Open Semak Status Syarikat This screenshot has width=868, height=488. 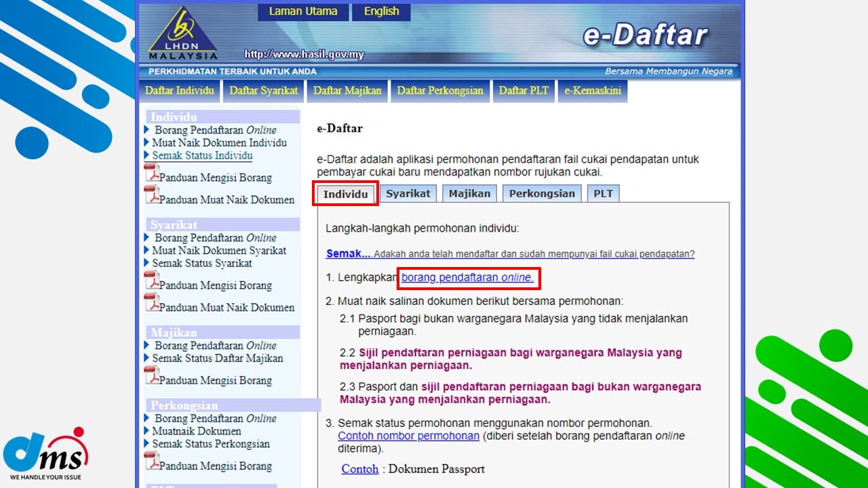coord(202,263)
